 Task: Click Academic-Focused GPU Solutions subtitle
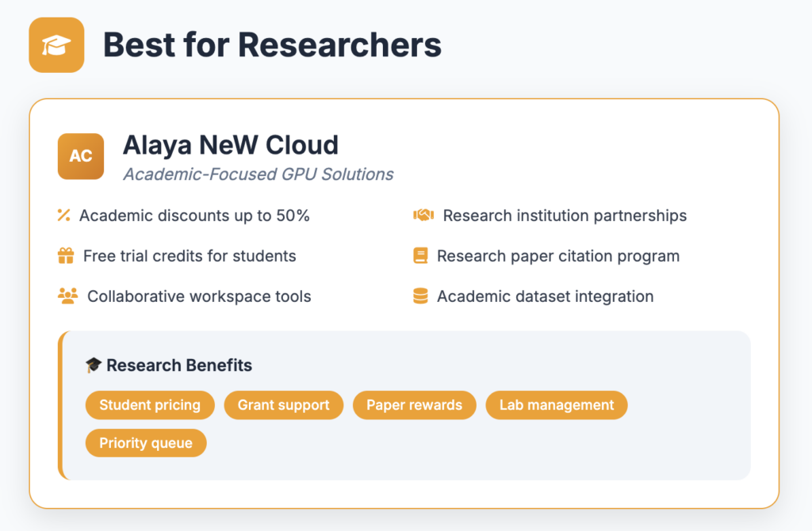click(258, 174)
